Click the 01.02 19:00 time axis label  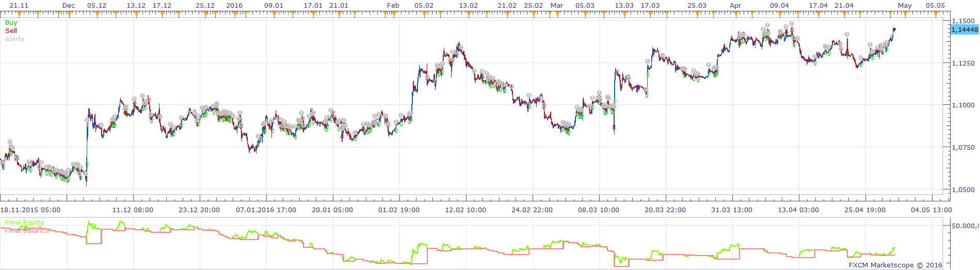tap(399, 210)
